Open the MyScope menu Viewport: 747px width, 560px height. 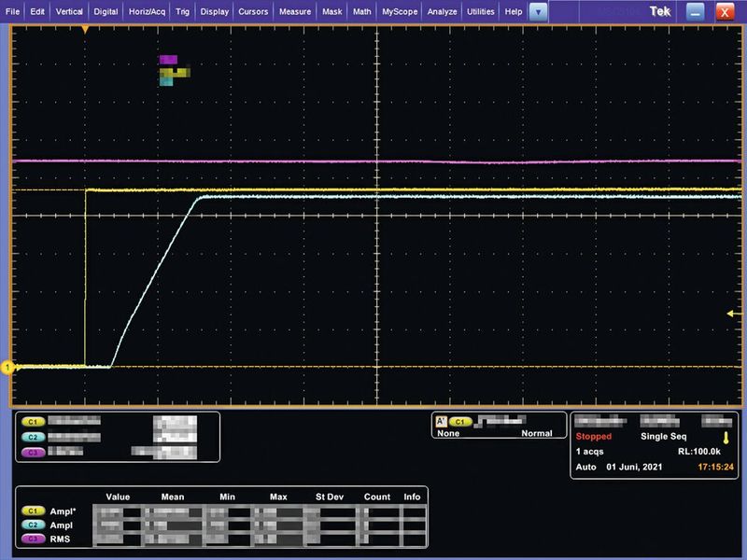pyautogui.click(x=401, y=12)
